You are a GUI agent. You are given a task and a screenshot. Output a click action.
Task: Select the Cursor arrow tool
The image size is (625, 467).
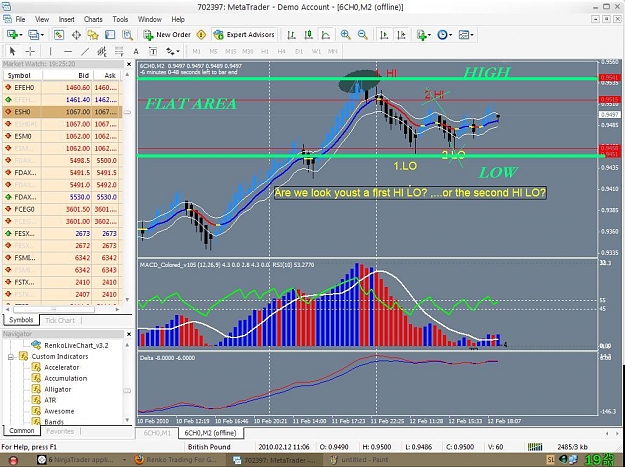(x=12, y=51)
